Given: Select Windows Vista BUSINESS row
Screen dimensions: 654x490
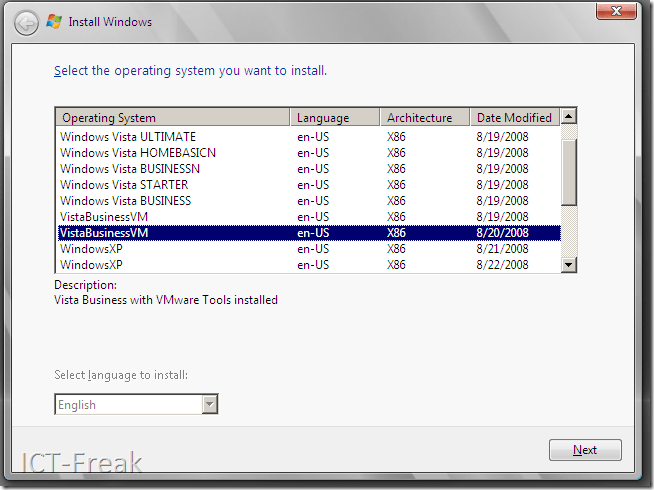Looking at the screenshot, I should point(125,201).
